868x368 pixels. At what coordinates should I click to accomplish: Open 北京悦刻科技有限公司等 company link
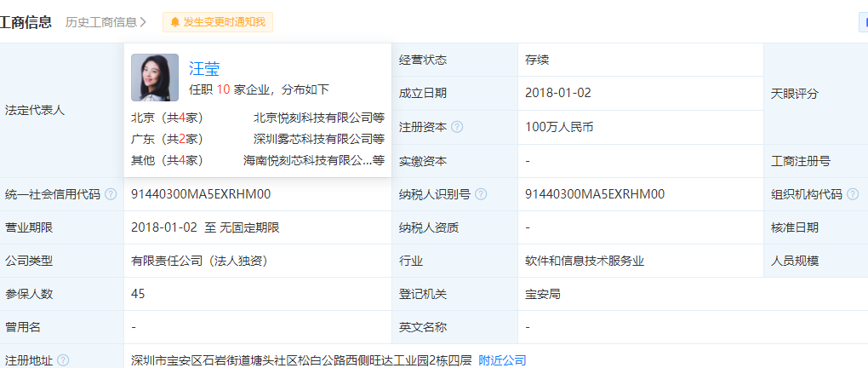pyautogui.click(x=319, y=118)
